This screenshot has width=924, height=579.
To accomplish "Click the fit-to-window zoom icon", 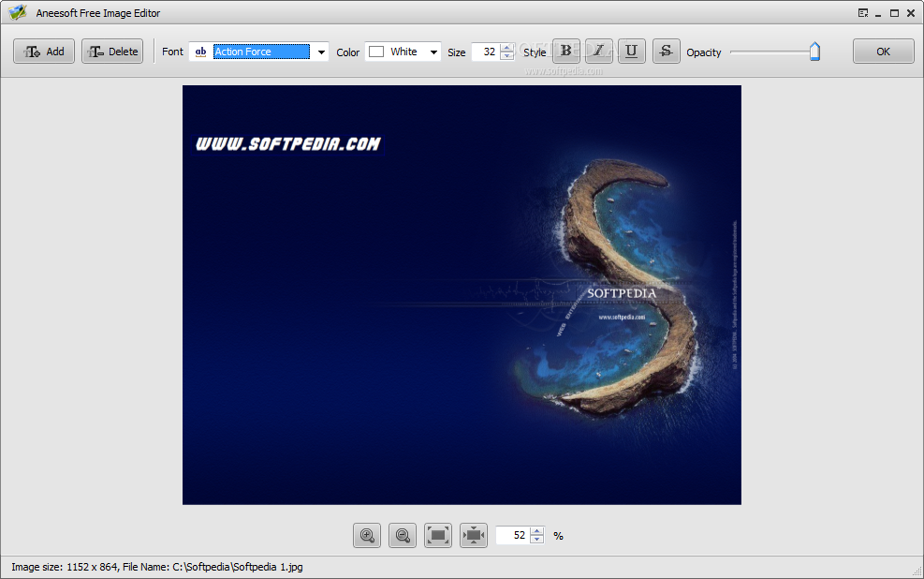I will click(x=438, y=535).
